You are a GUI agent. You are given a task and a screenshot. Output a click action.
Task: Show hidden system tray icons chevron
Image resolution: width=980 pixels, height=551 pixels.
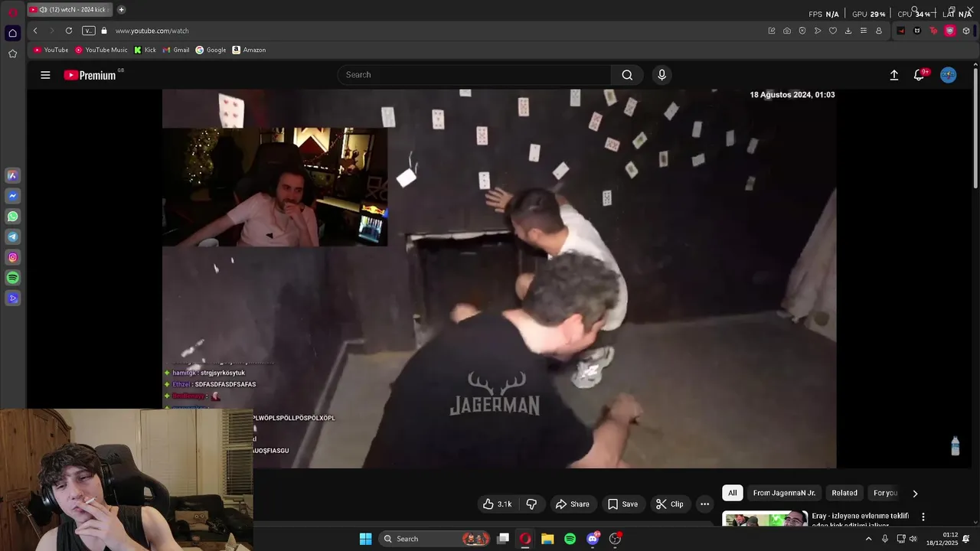[x=868, y=539]
